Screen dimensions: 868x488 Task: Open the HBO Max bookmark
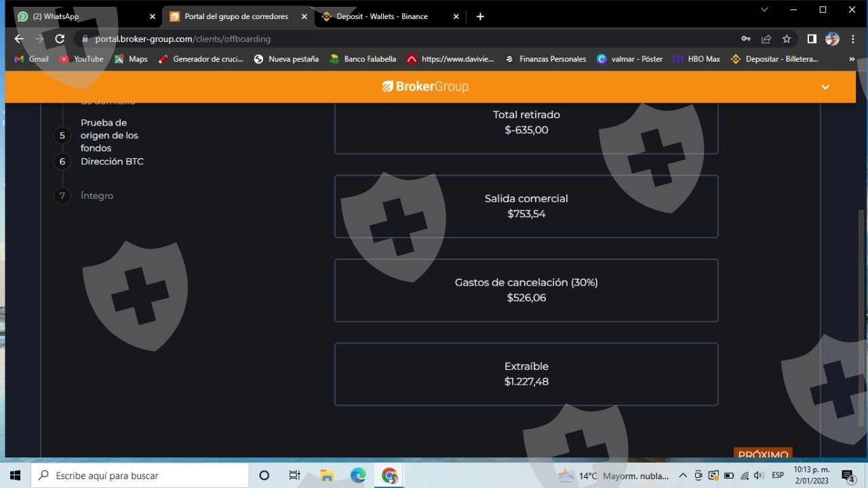coord(696,59)
